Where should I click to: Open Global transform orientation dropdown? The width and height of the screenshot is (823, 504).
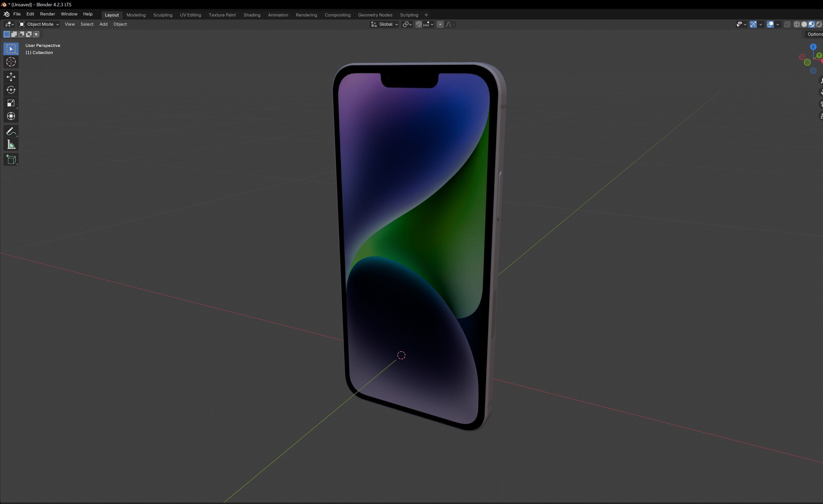click(x=384, y=24)
